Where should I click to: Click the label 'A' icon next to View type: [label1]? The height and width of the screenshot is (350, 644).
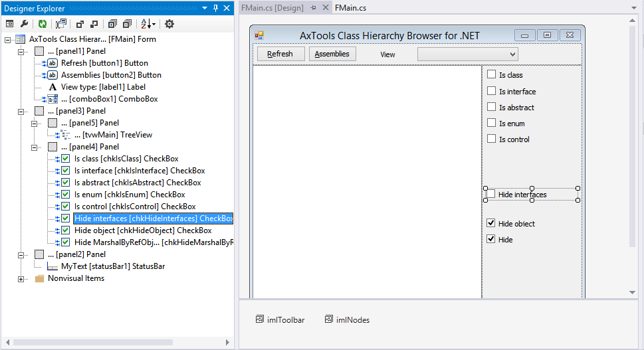[53, 87]
